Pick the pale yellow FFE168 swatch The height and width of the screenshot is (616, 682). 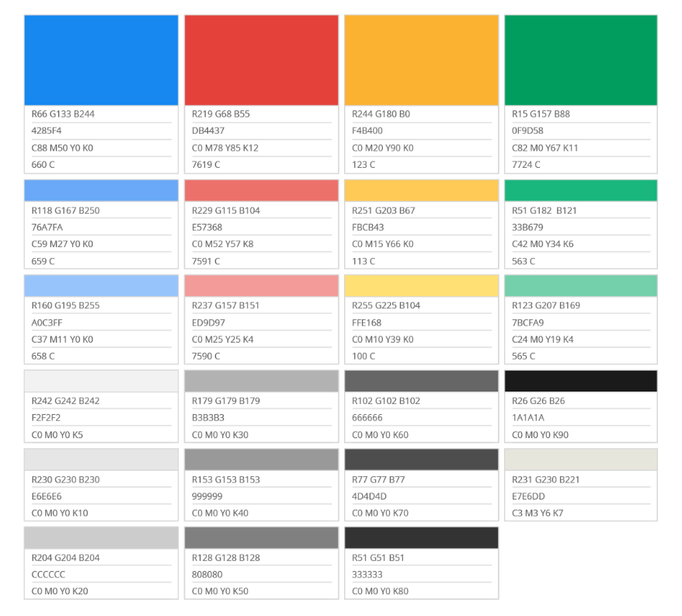(422, 285)
